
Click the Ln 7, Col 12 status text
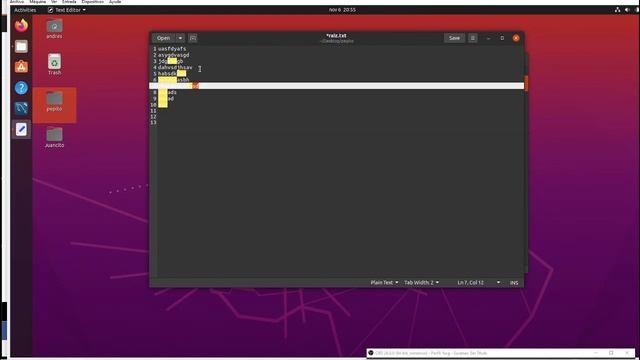(470, 282)
